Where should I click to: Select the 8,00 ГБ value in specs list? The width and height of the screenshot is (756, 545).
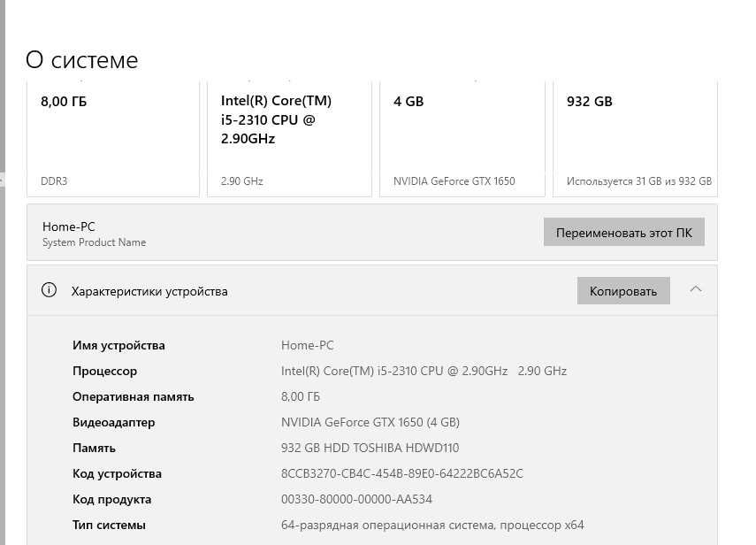click(301, 396)
